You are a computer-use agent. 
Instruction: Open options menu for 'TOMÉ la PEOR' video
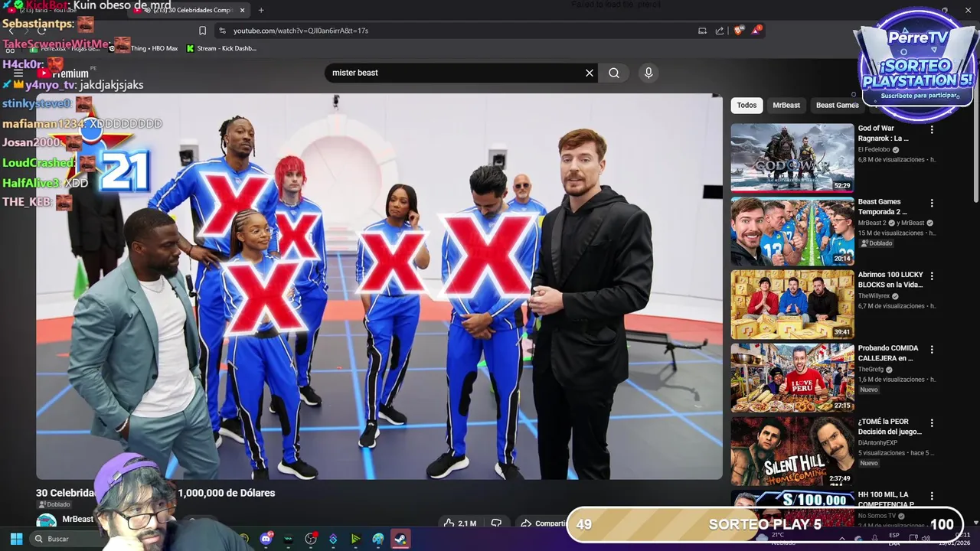(932, 423)
